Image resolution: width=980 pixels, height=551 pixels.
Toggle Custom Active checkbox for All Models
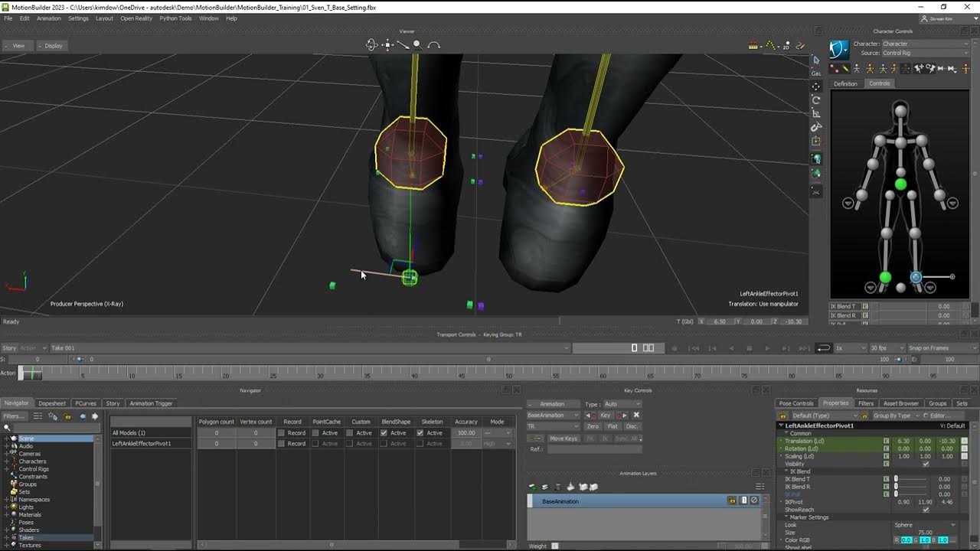point(350,433)
